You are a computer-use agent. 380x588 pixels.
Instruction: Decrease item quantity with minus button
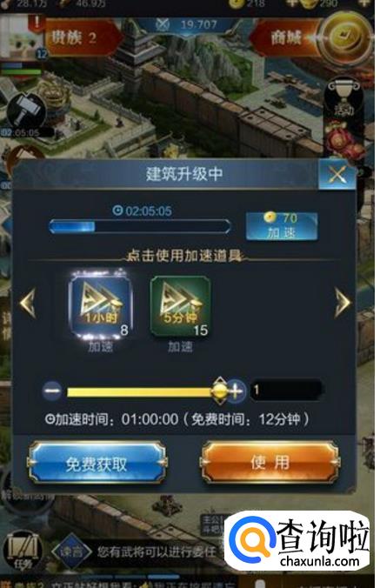point(52,391)
